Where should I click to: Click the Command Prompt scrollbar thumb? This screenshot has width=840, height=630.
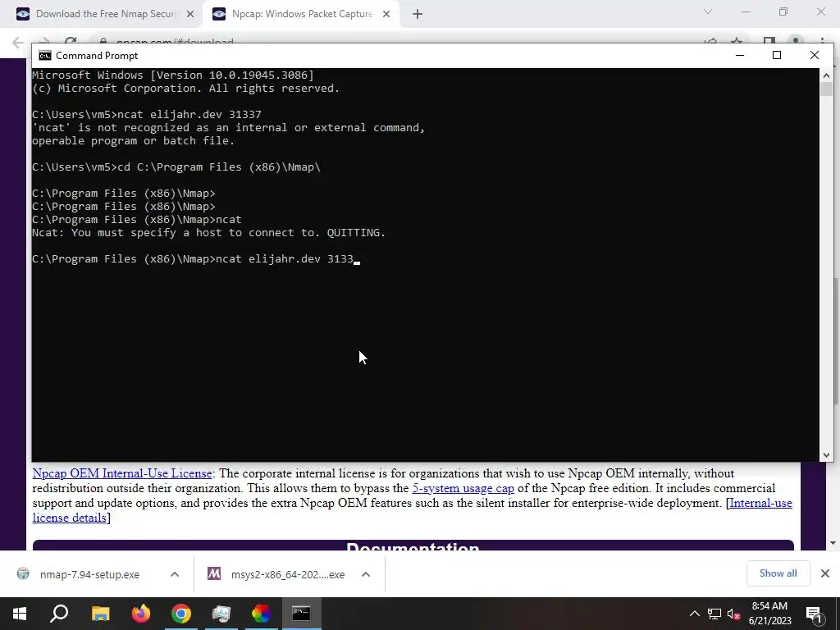coord(826,89)
